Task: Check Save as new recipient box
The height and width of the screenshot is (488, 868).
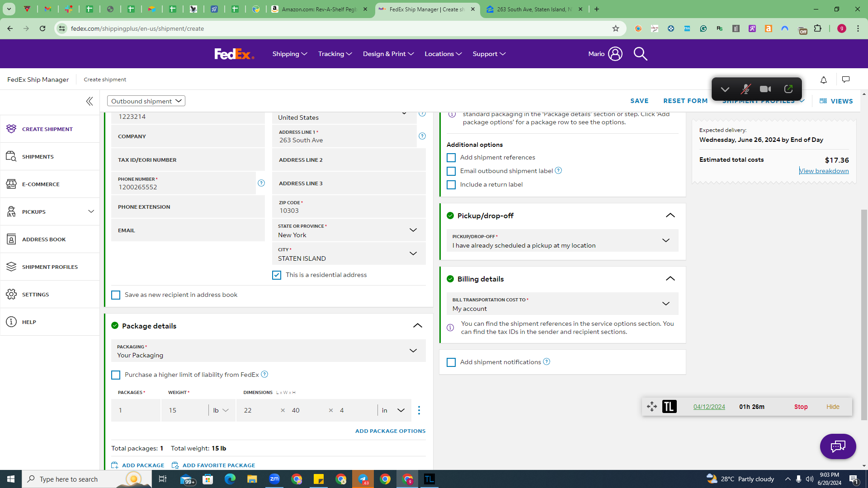Action: (x=116, y=295)
